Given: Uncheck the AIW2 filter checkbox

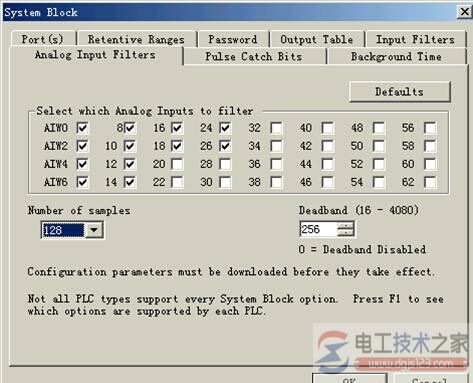Looking at the screenshot, I should tap(82, 146).
